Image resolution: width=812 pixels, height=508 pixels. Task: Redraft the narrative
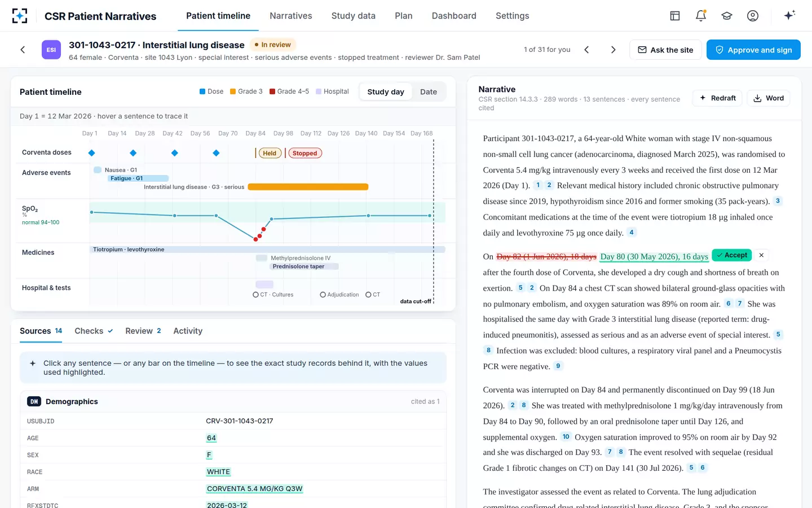[x=717, y=98]
